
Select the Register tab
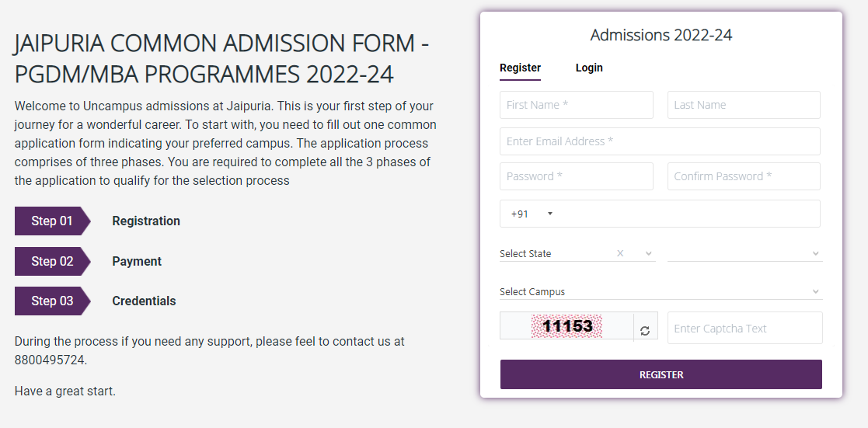520,68
